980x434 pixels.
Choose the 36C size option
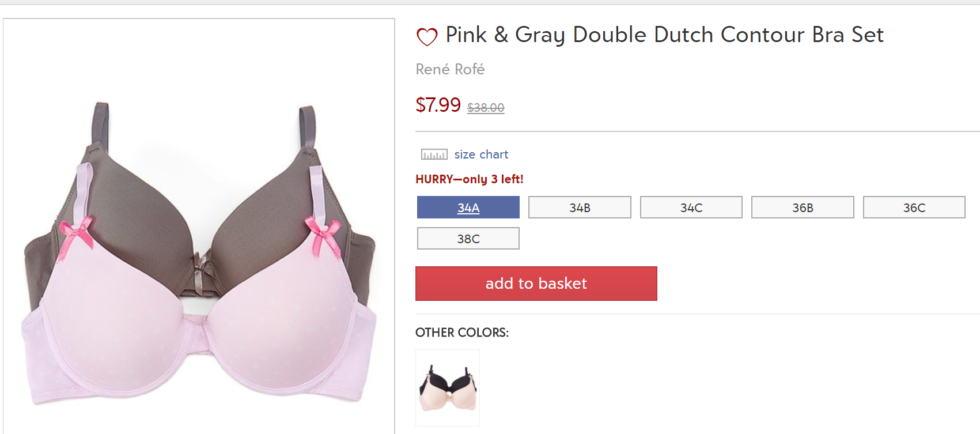[x=914, y=207]
